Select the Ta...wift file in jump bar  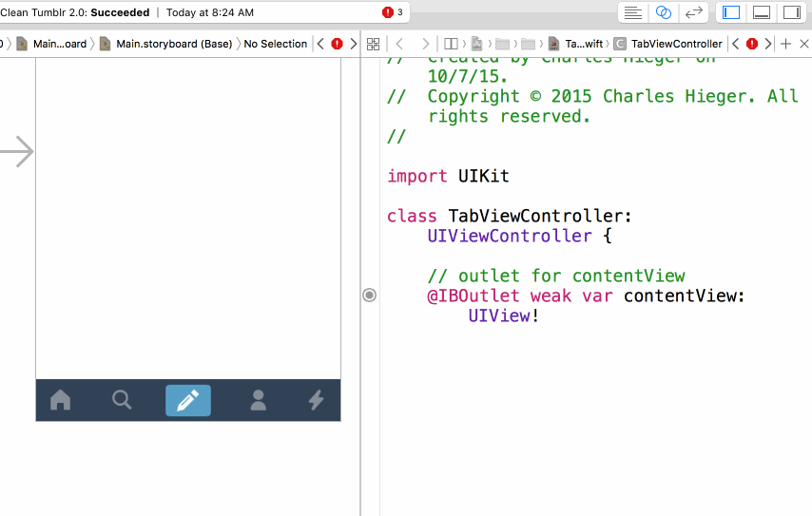575,44
